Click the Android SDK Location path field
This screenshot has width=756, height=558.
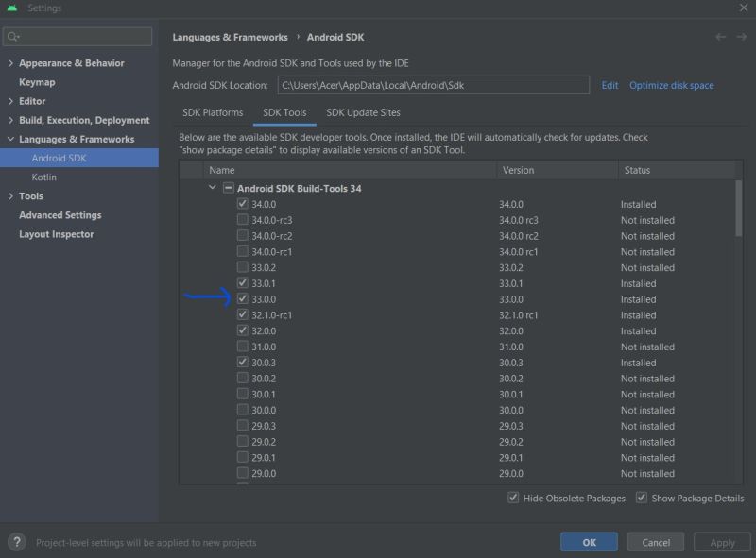[x=435, y=85]
